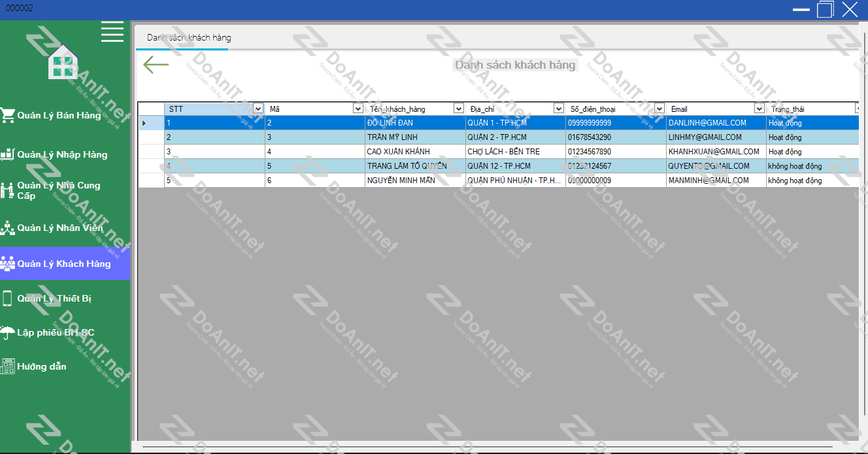Click the shopping cart icon for sales
The height and width of the screenshot is (454, 868).
point(8,115)
